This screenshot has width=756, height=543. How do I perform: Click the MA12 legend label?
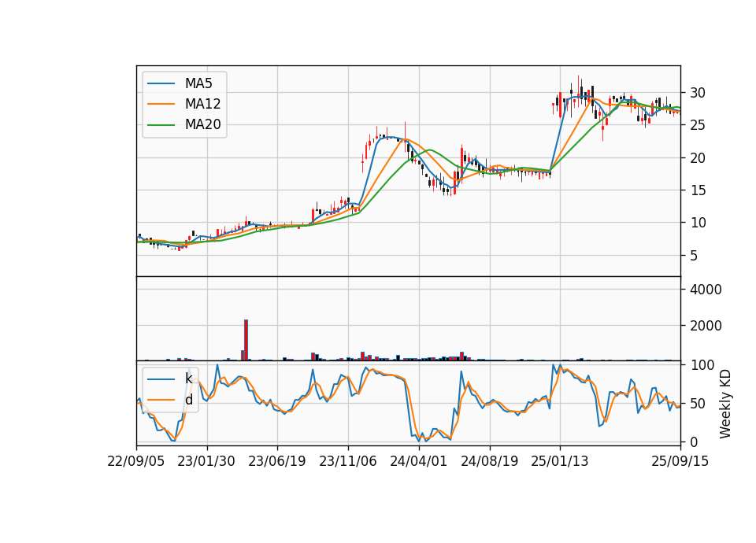coord(202,104)
